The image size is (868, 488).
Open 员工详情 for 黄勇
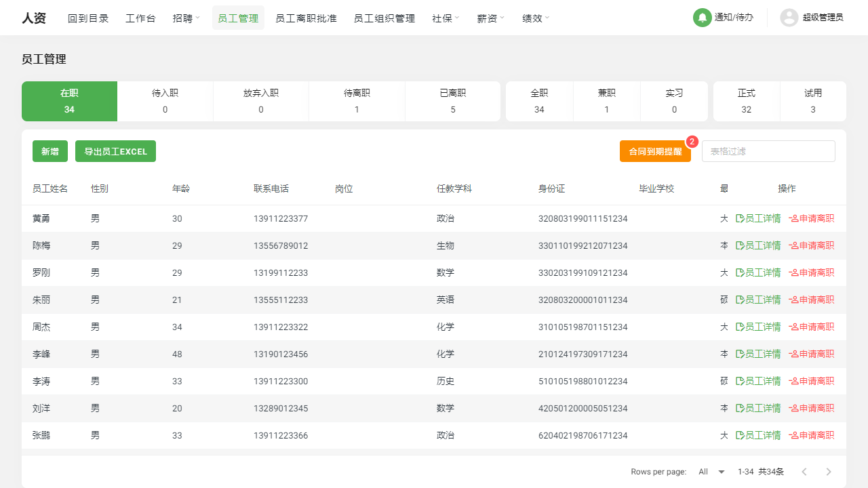[x=757, y=218]
